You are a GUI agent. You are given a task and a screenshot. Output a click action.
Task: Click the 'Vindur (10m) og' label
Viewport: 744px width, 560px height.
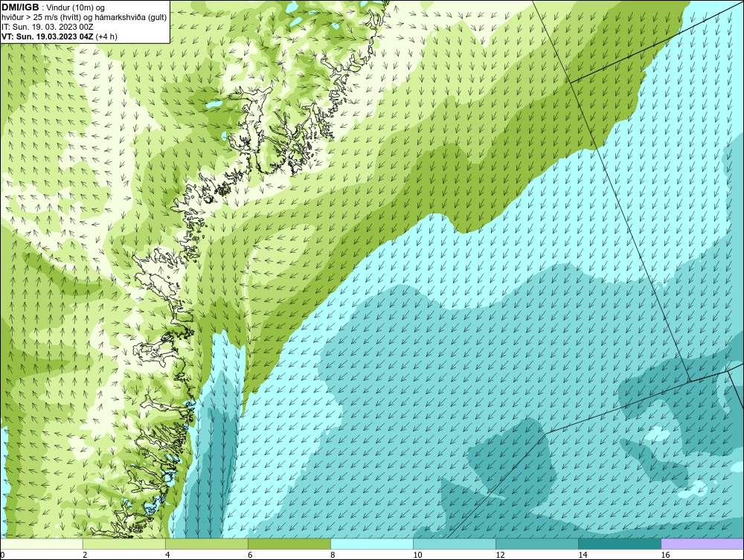click(x=75, y=7)
